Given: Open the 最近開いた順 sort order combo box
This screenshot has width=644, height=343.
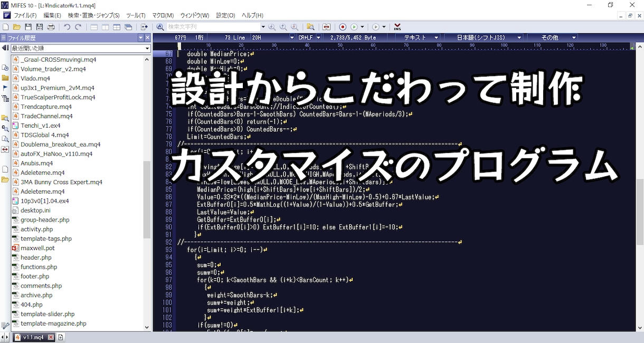Looking at the screenshot, I should [81, 48].
